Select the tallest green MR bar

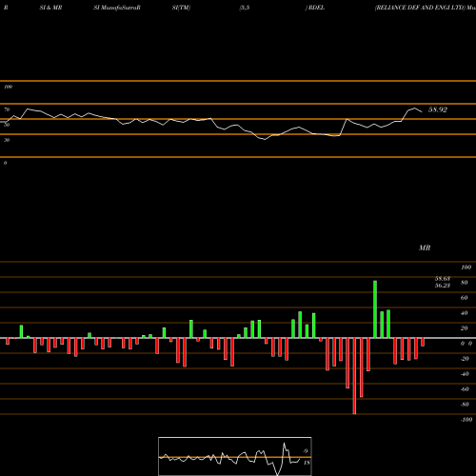[x=375, y=309]
